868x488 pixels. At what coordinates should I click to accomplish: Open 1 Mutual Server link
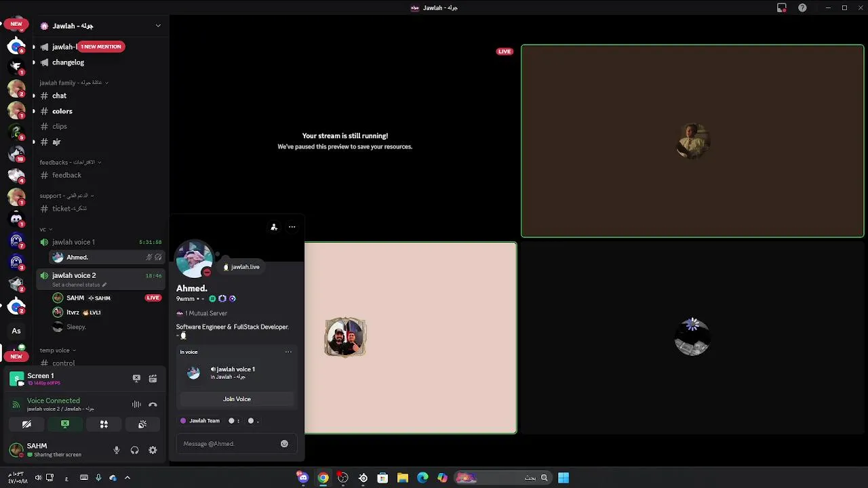202,313
